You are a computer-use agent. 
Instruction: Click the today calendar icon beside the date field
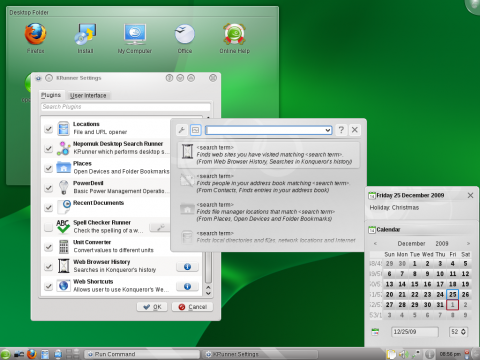(375, 332)
